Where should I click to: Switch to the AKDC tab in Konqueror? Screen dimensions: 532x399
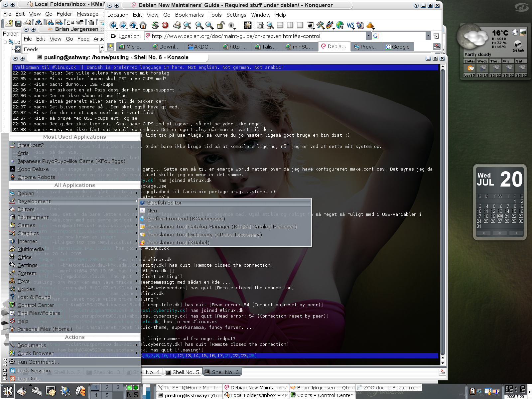coord(201,47)
